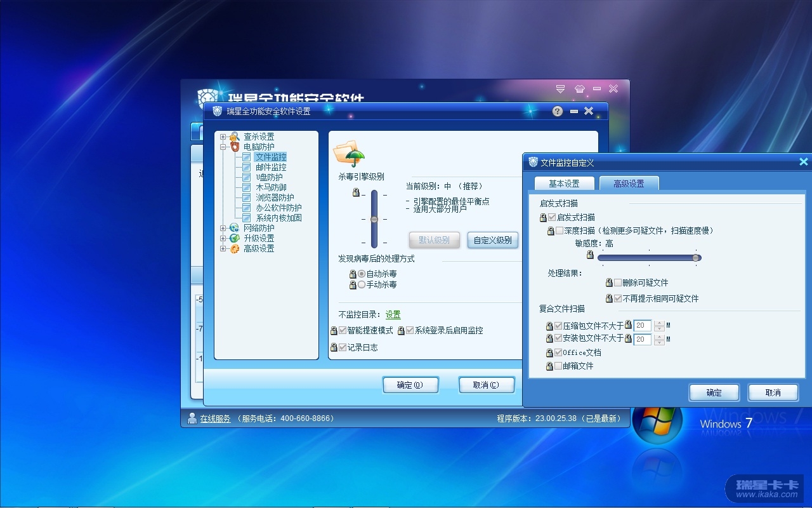812x508 pixels.
Task: Toggle the 记录日志 checkbox
Action: coord(343,347)
